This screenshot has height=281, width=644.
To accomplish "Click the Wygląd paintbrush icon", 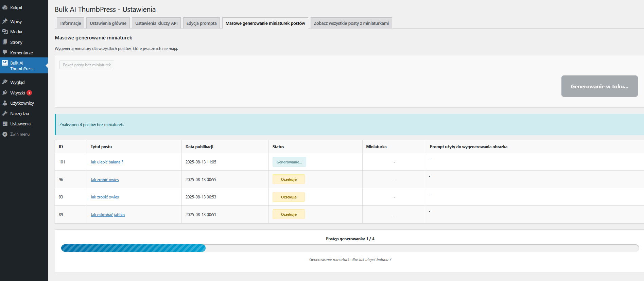I will [5, 82].
